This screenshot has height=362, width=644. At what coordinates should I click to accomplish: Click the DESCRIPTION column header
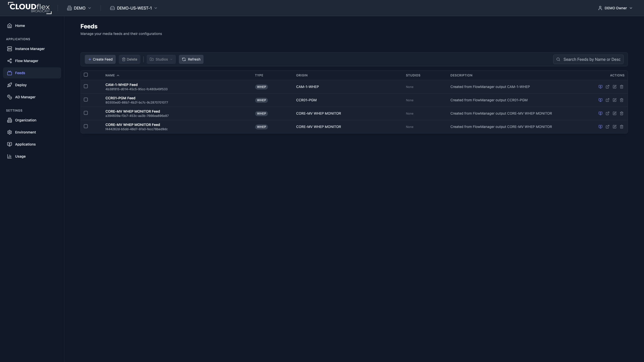(x=461, y=75)
